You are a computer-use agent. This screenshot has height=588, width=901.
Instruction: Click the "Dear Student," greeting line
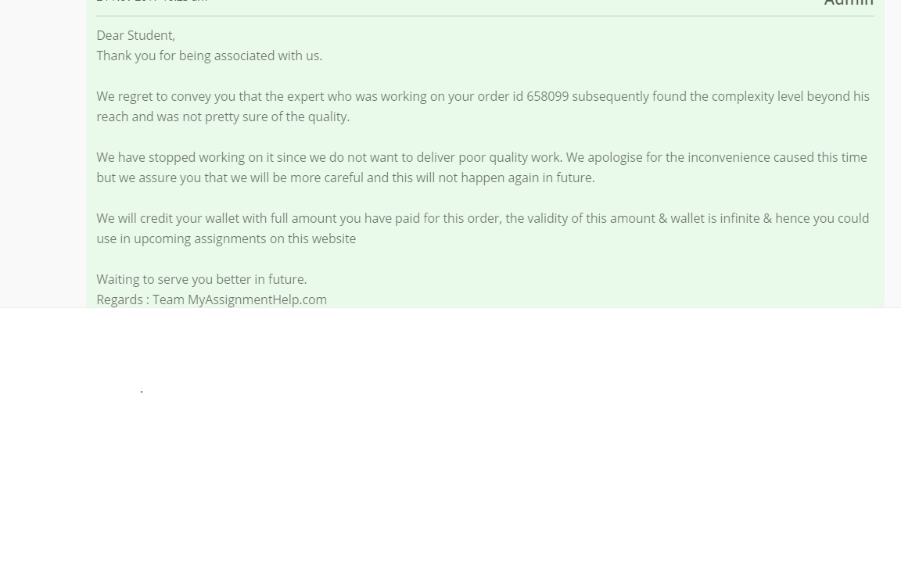point(135,36)
